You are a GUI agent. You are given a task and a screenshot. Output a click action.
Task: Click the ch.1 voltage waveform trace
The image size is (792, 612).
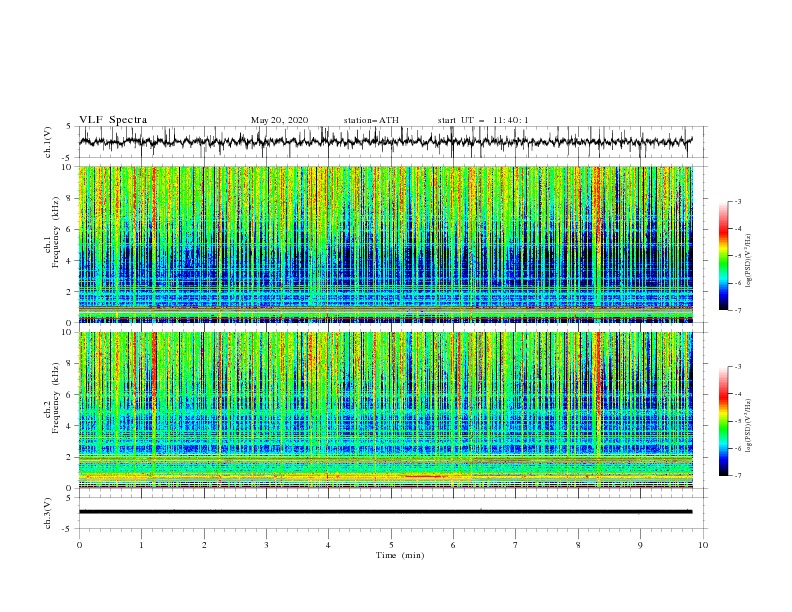pos(385,141)
